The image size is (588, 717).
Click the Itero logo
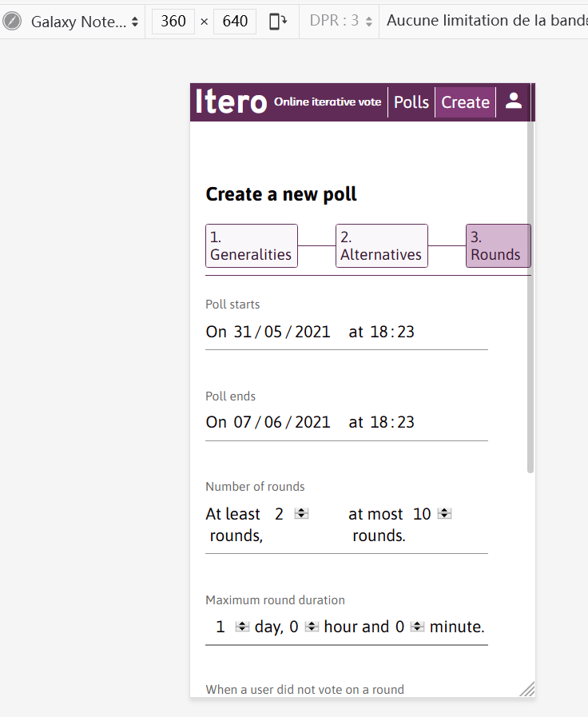tap(231, 102)
